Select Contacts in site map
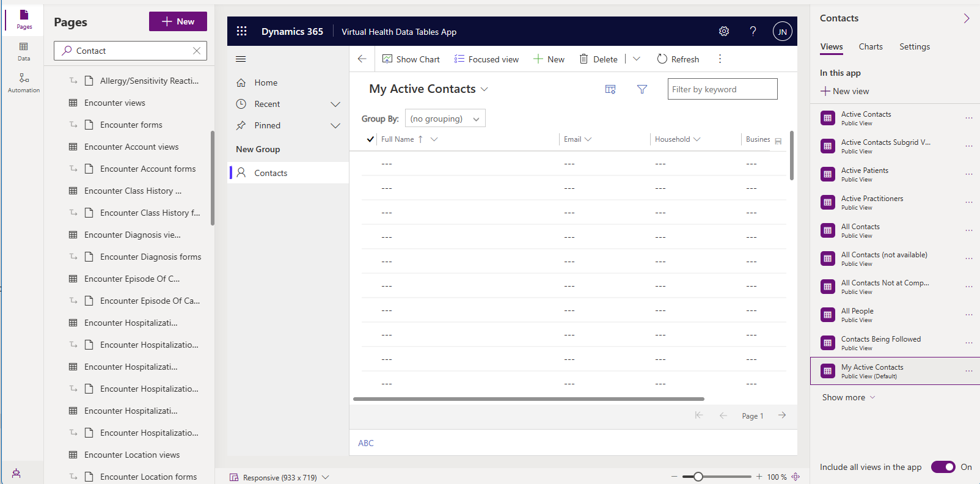The width and height of the screenshot is (980, 484). (288, 173)
